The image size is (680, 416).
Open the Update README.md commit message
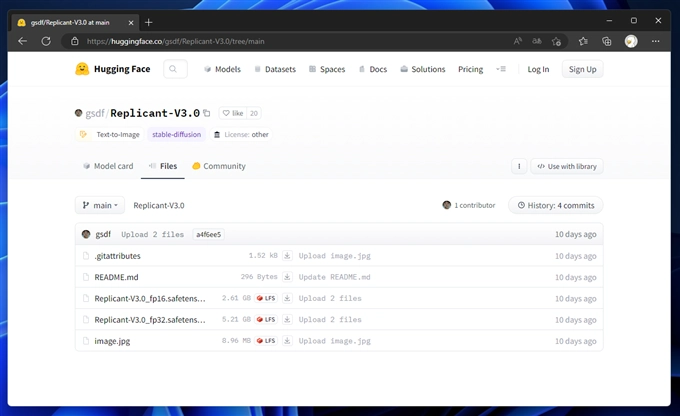pyautogui.click(x=334, y=277)
